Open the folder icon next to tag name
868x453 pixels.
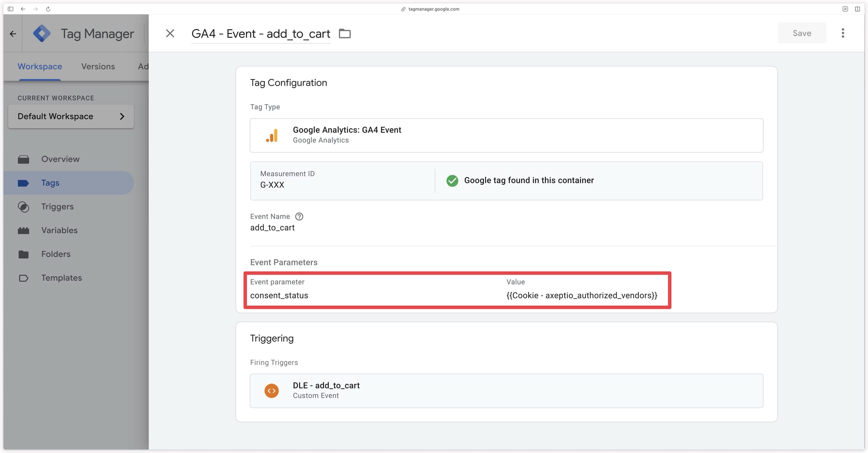click(x=345, y=34)
